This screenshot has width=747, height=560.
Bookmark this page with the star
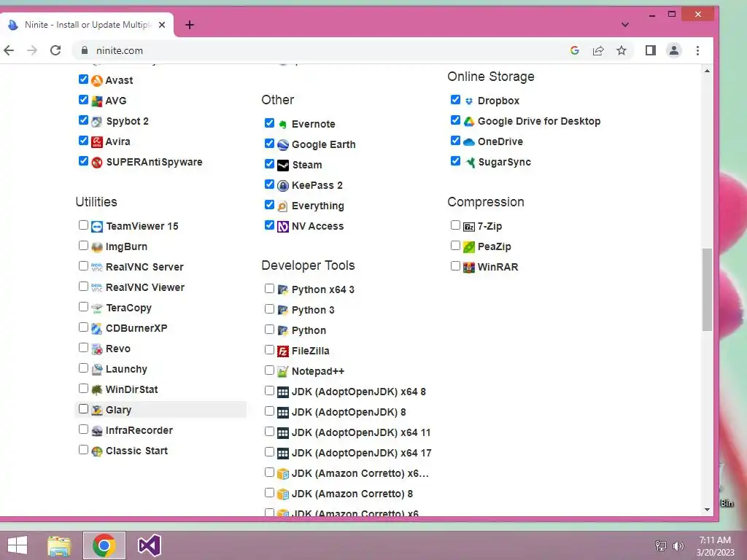point(622,50)
